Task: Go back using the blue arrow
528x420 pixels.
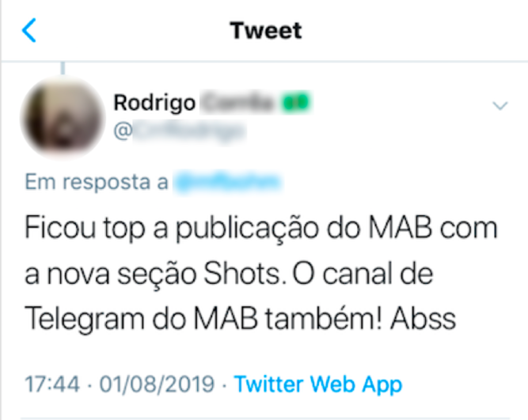Action: point(29,30)
